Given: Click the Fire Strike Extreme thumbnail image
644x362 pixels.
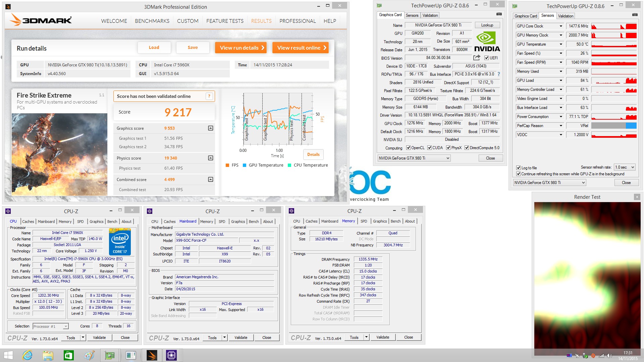Looking at the screenshot, I should 59,154.
